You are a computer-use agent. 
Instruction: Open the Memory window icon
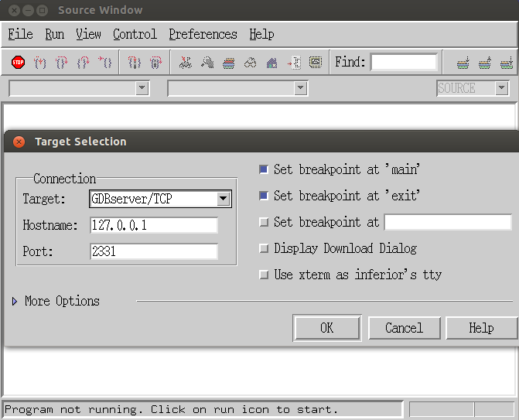point(207,63)
